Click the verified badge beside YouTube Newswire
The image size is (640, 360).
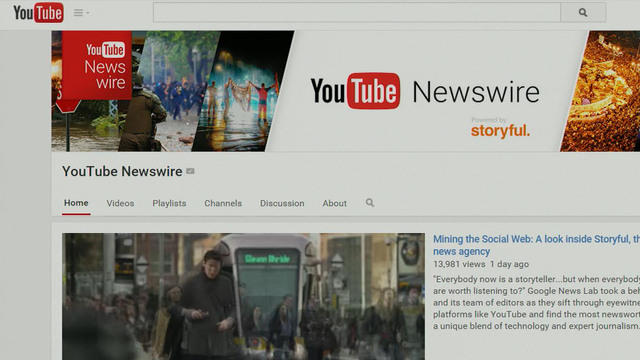click(x=190, y=171)
